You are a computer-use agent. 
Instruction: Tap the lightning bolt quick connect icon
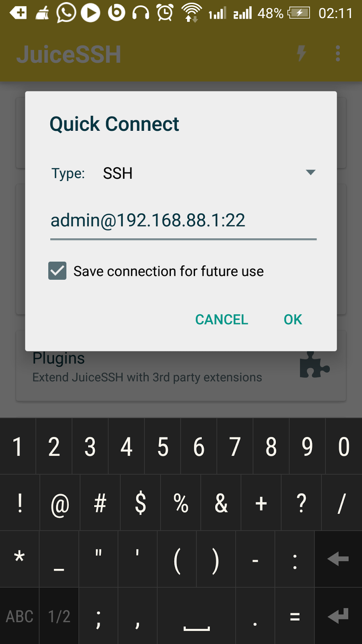click(301, 54)
